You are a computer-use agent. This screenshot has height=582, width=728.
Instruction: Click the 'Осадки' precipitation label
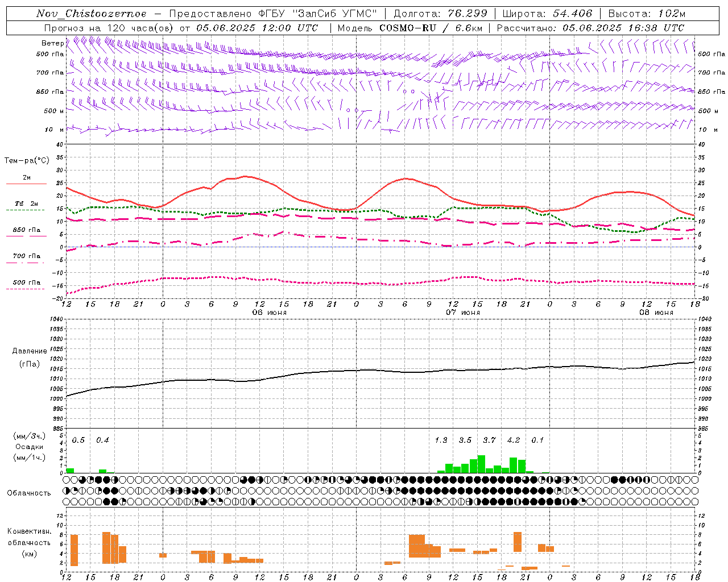29,447
